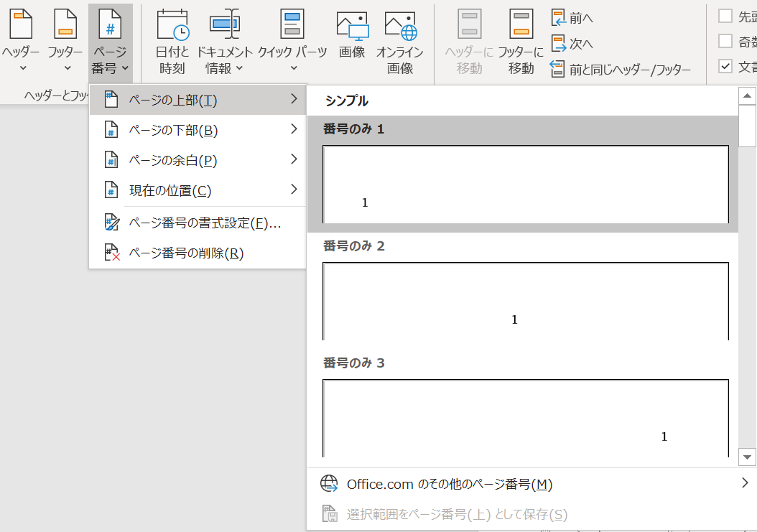Image resolution: width=757 pixels, height=532 pixels.
Task: Uncheck the 文書内のテキスト checkbox
Action: pos(727,66)
